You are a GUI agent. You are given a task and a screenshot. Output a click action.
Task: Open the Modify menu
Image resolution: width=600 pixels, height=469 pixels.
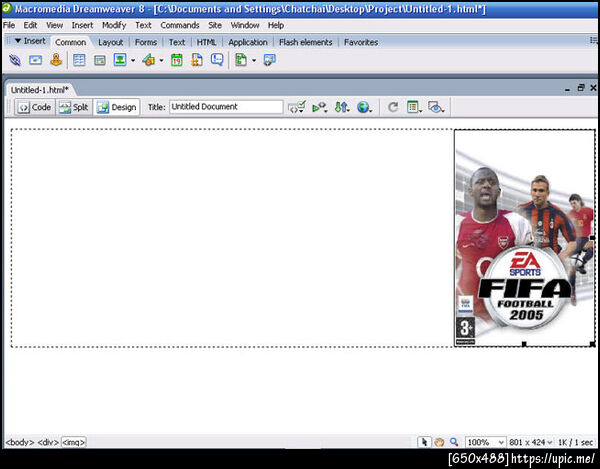click(114, 25)
